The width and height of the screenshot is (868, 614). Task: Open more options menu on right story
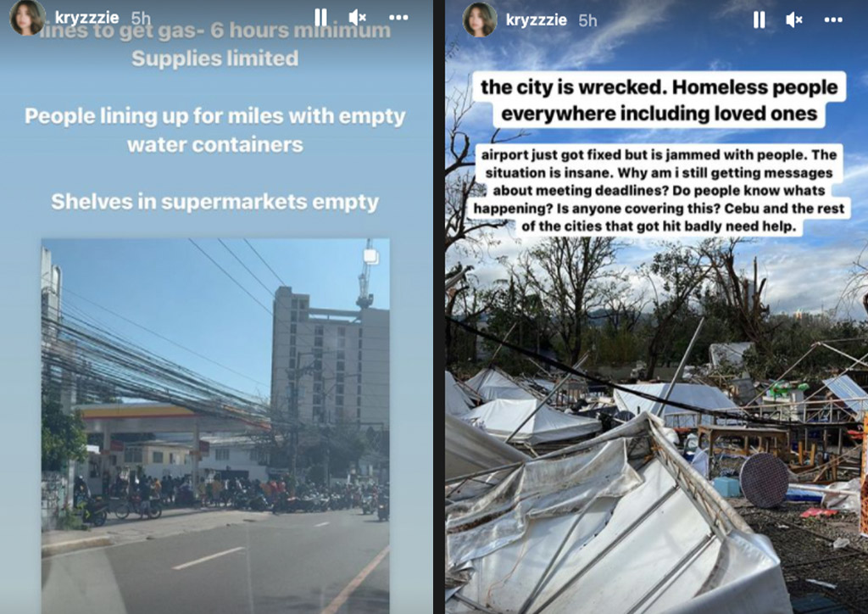point(833,20)
